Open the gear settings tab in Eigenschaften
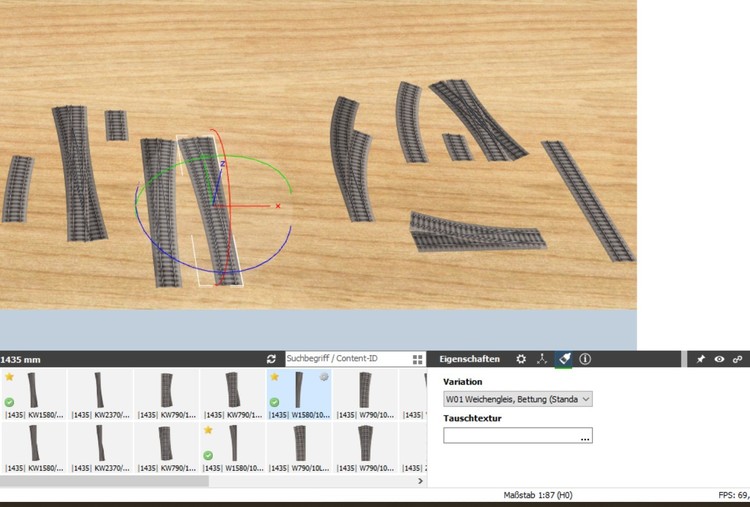This screenshot has width=750, height=507. [521, 359]
